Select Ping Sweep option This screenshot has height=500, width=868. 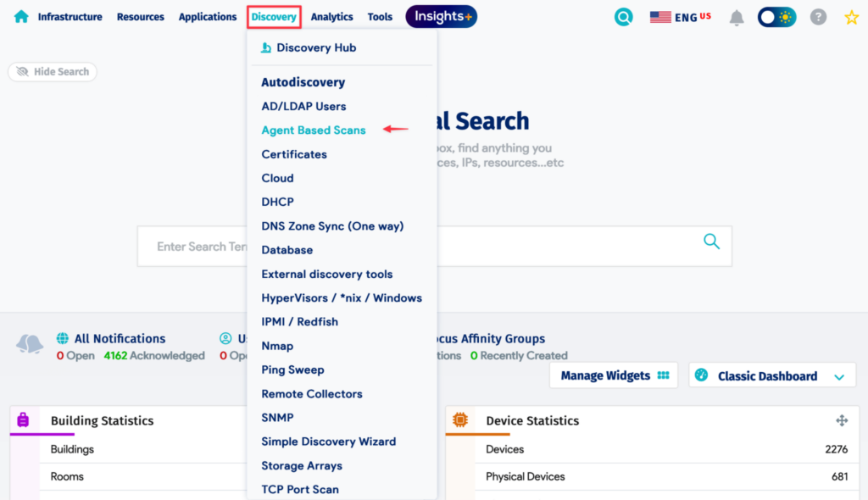point(292,369)
